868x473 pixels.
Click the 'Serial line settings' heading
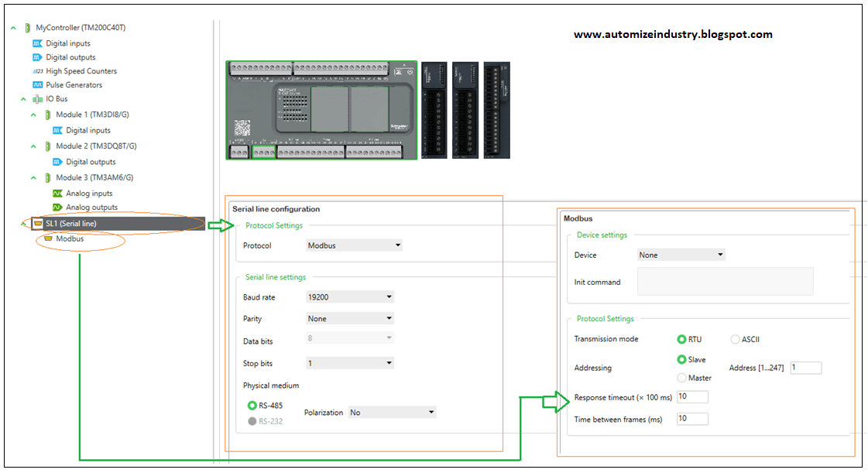[276, 277]
